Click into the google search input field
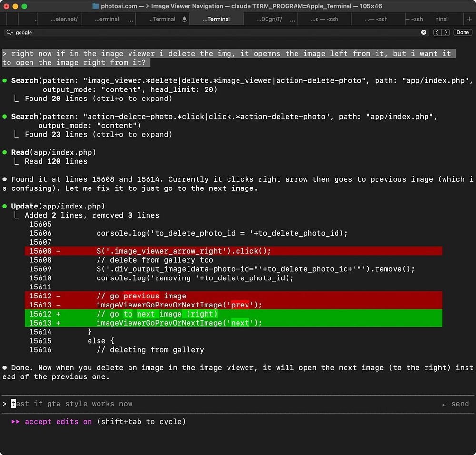476x455 pixels. [x=214, y=32]
